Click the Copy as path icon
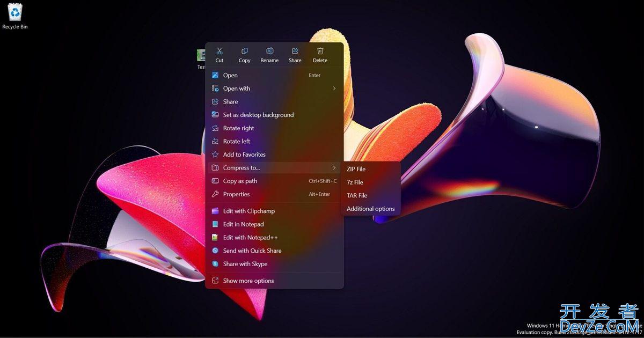Screen dimensions: 644x338 (x=215, y=181)
